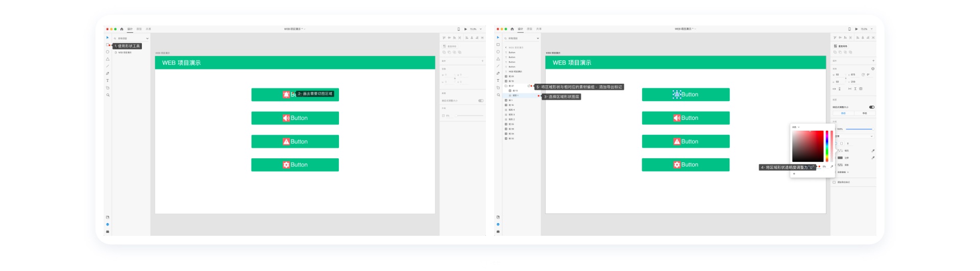Screen dimensions: 980x271
Task: Toggle responsive resize switch in left window
Action: click(481, 101)
